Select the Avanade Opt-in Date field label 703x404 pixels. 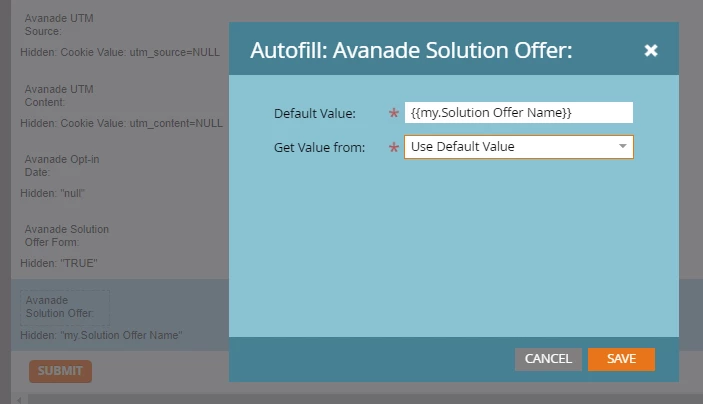point(62,165)
